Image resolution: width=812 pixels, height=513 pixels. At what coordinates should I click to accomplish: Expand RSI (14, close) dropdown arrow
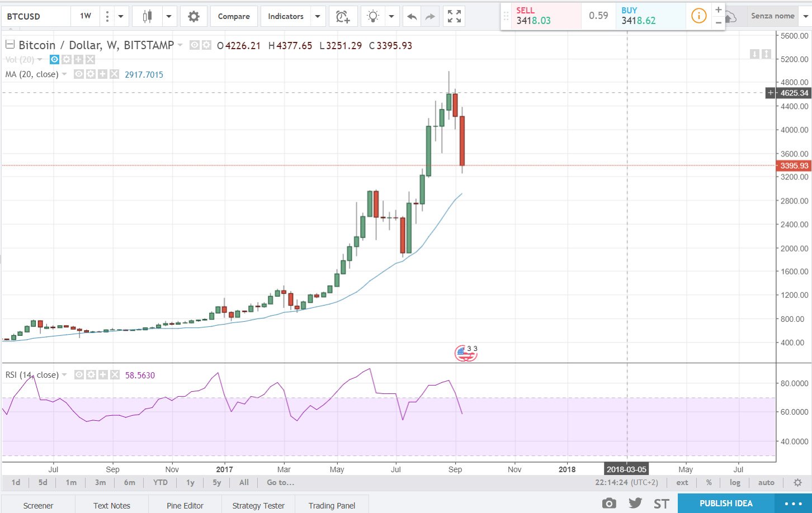[x=64, y=375]
